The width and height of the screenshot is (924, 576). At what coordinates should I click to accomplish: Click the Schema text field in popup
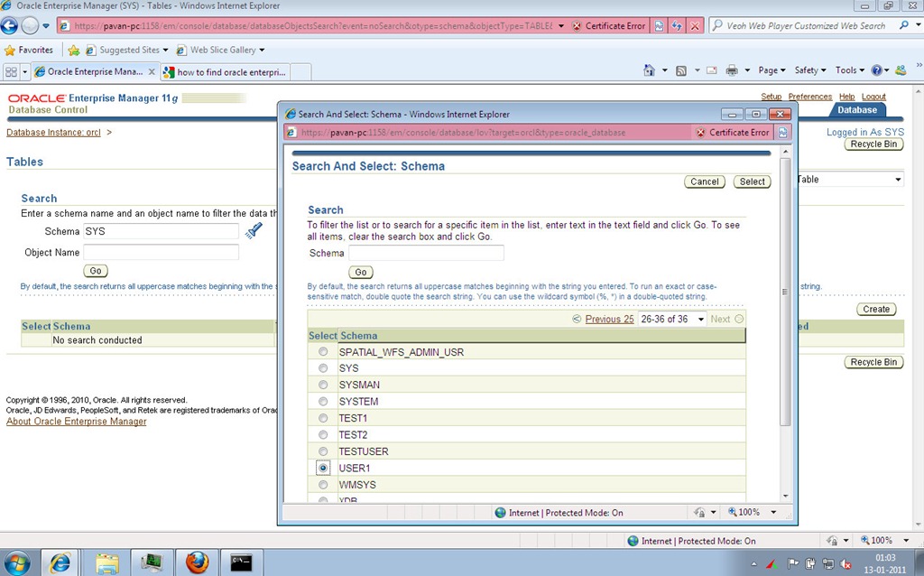[426, 253]
